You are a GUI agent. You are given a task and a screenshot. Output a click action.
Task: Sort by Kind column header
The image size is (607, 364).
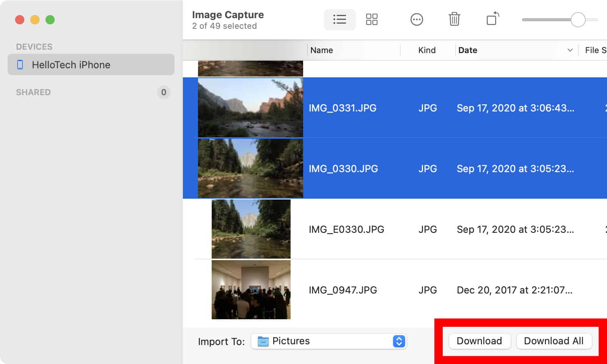point(427,50)
